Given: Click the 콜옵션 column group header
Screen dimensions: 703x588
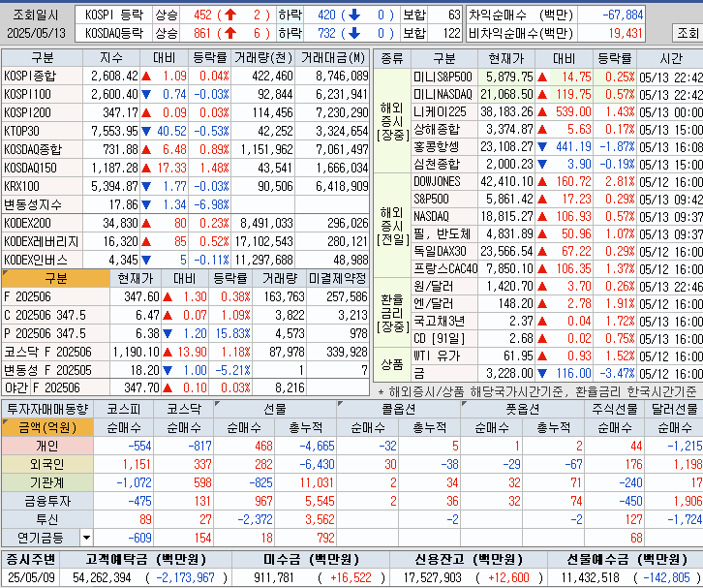Looking at the screenshot, I should (399, 409).
